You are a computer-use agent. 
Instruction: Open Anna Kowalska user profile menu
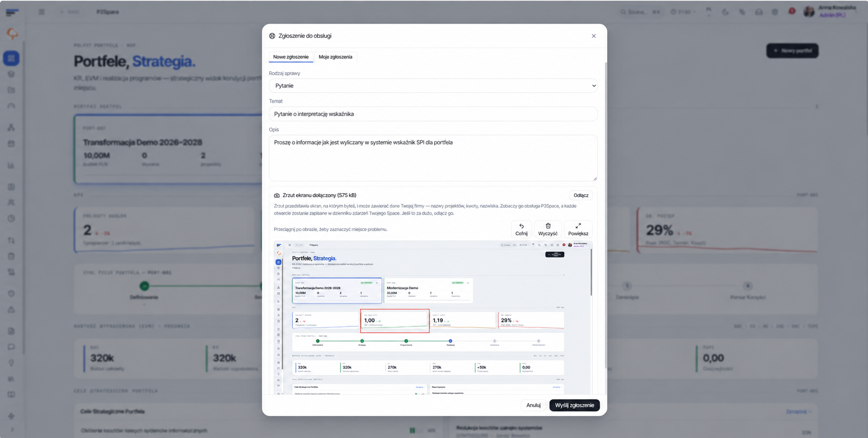[x=829, y=12]
